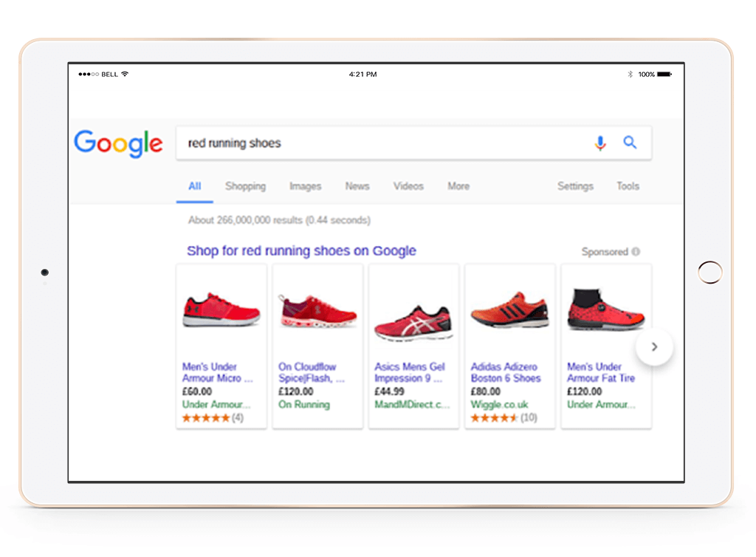This screenshot has width=756, height=557.
Task: Open search Settings
Action: point(575,186)
